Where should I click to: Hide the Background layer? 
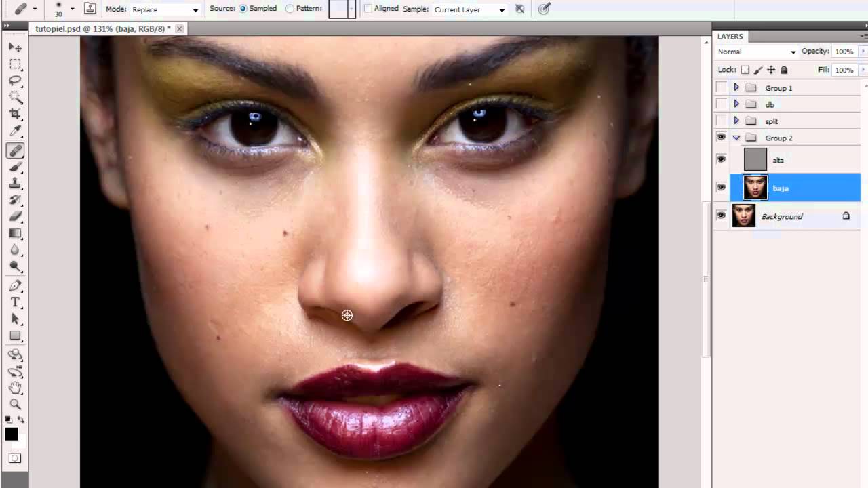coord(721,216)
